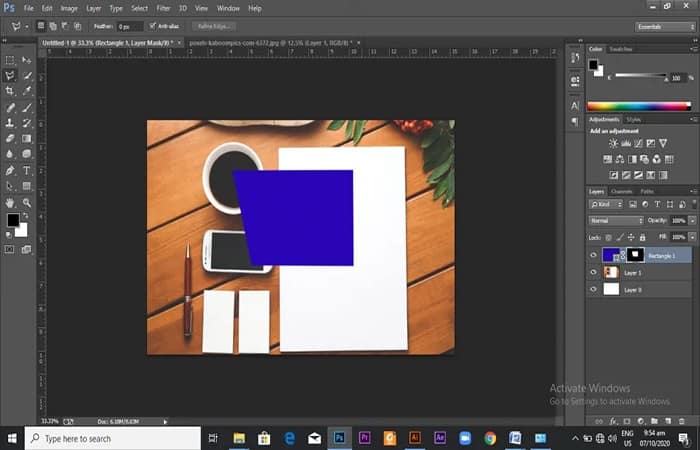
Task: Open status bar info arrow
Action: (165, 421)
